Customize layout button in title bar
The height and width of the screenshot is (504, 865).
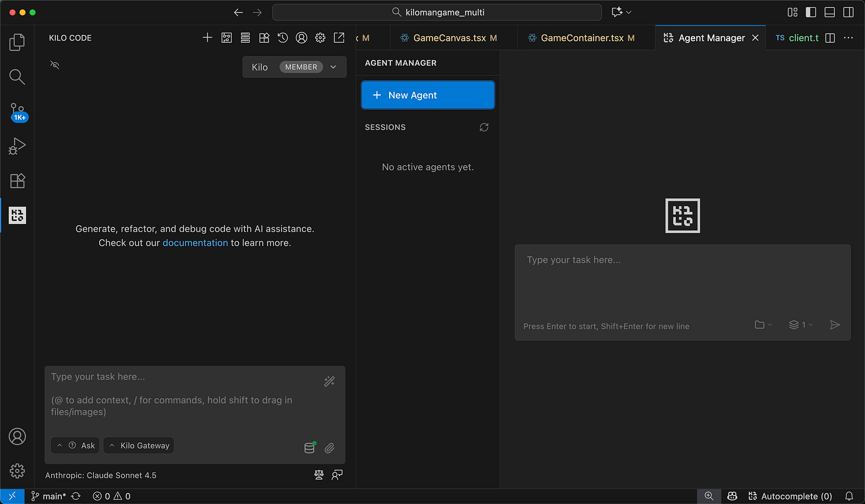click(x=793, y=12)
